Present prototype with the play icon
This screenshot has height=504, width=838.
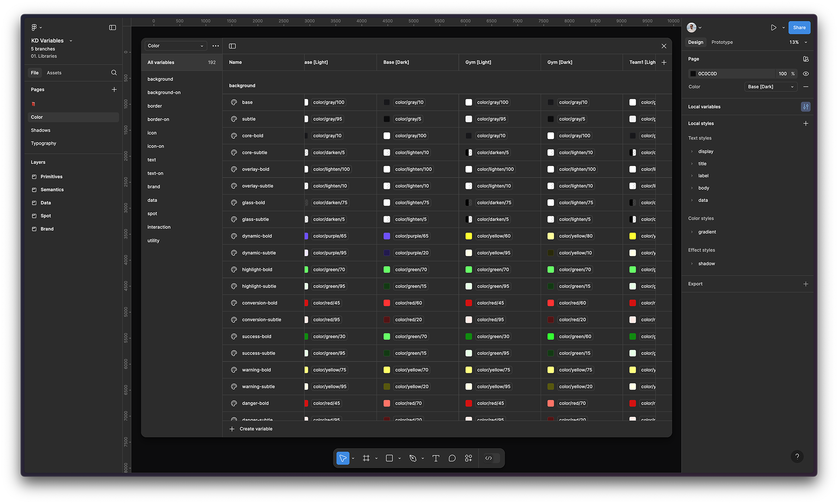[773, 28]
